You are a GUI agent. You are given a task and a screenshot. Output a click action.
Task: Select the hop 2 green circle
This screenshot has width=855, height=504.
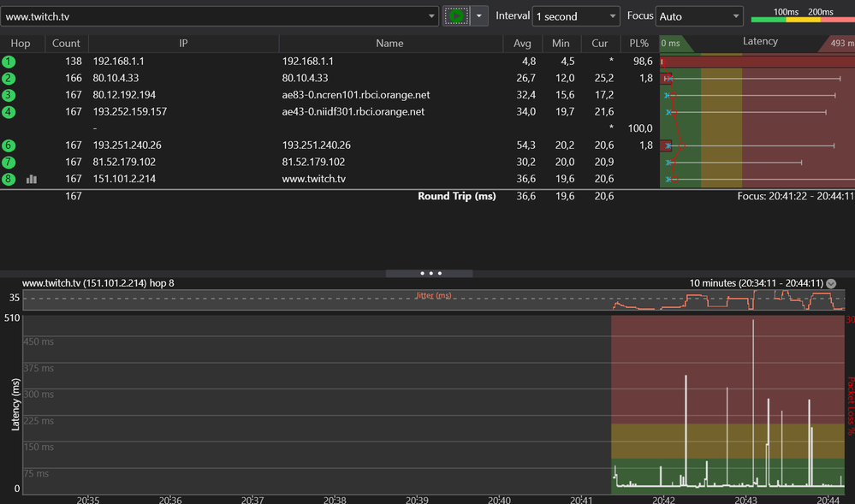[x=9, y=78]
